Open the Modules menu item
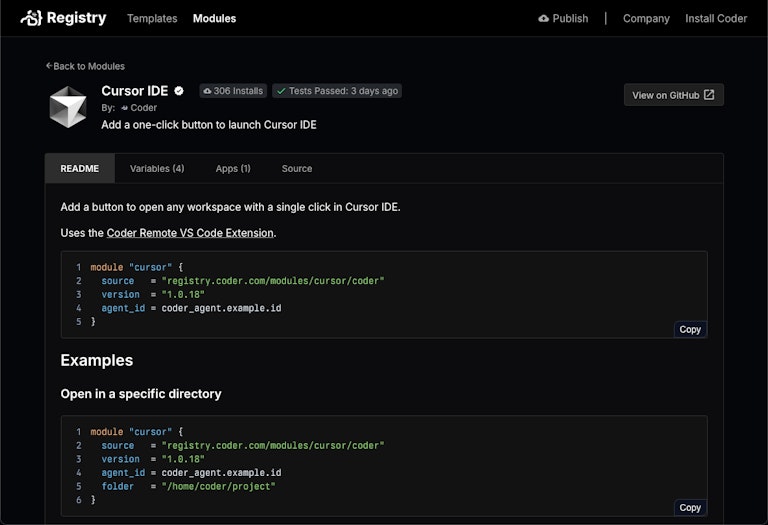The height and width of the screenshot is (525, 768). click(215, 19)
